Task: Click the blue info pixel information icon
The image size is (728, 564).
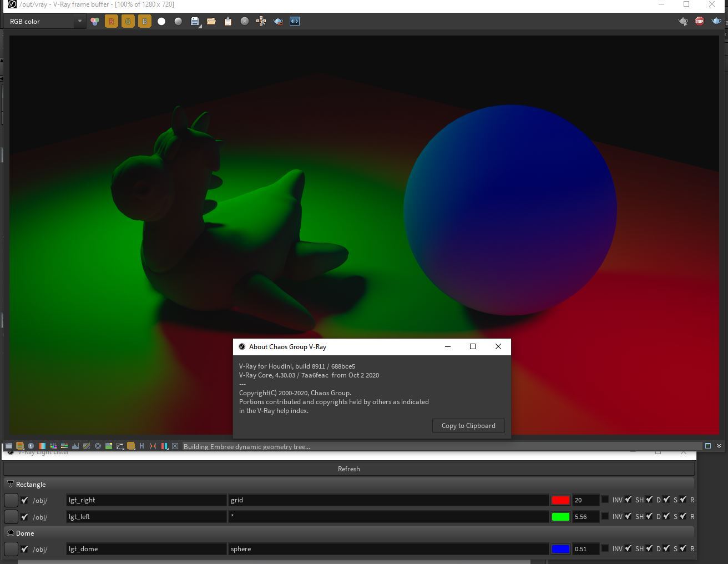Action: click(x=31, y=446)
